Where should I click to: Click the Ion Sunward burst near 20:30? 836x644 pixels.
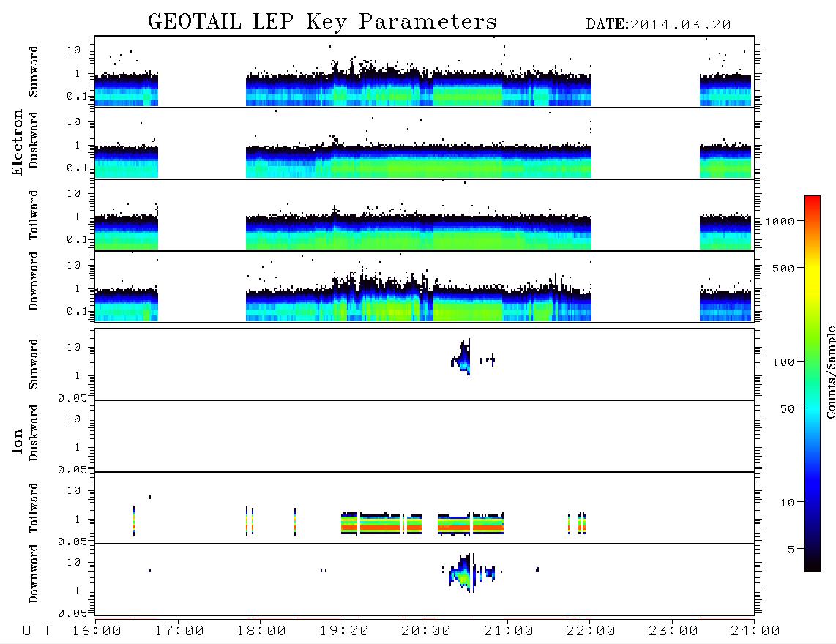click(x=462, y=358)
